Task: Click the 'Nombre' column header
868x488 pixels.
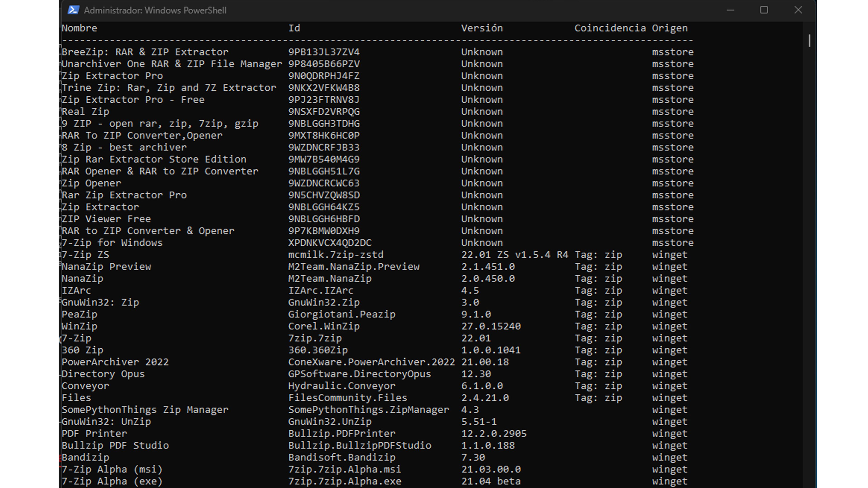Action: (x=79, y=28)
